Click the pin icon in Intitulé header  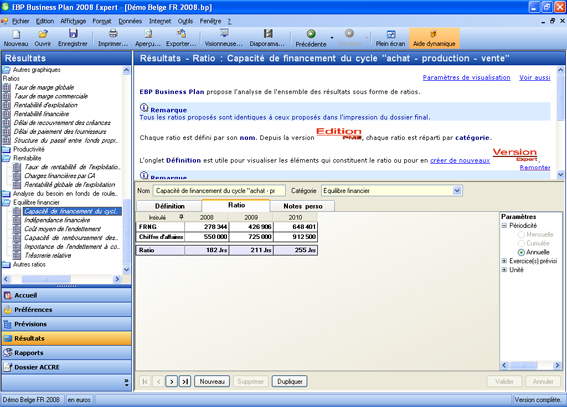tap(181, 217)
